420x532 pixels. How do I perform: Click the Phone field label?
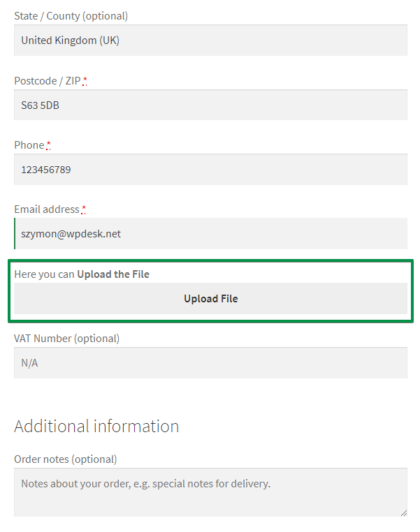click(x=29, y=145)
